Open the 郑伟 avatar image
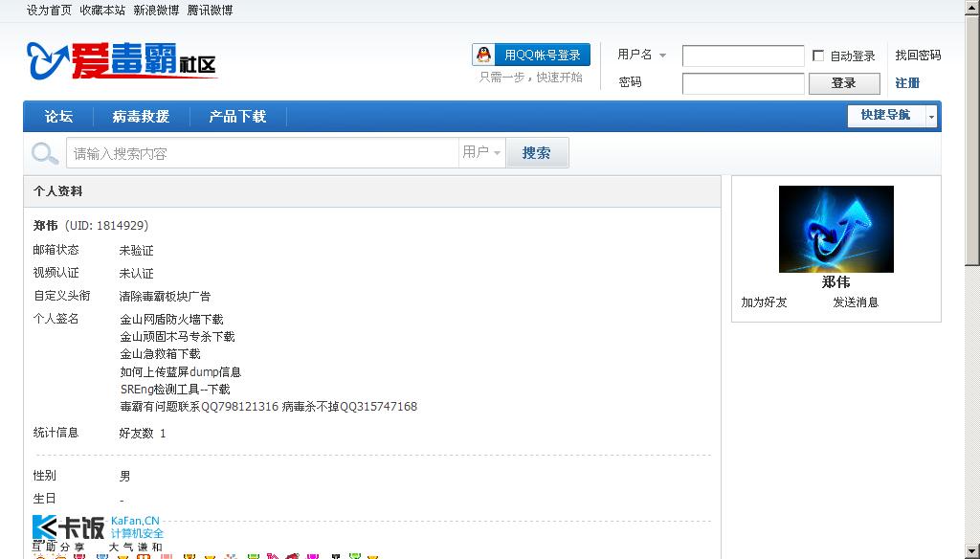The image size is (980, 559). (x=835, y=229)
